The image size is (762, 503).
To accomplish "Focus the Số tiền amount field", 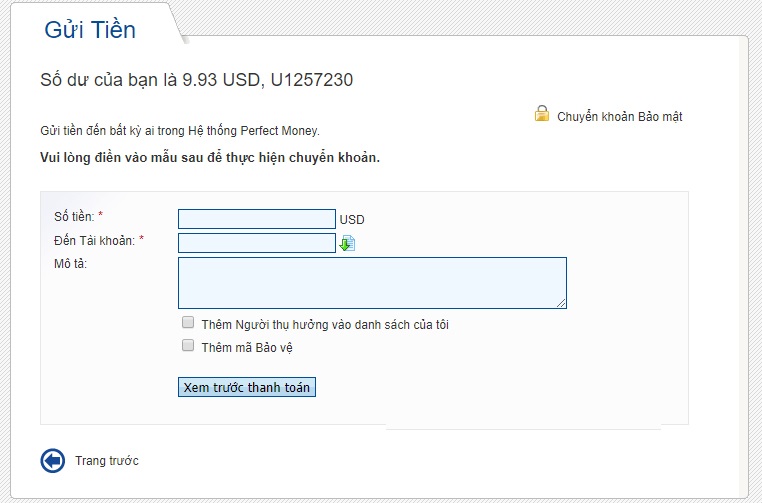I will (x=256, y=219).
